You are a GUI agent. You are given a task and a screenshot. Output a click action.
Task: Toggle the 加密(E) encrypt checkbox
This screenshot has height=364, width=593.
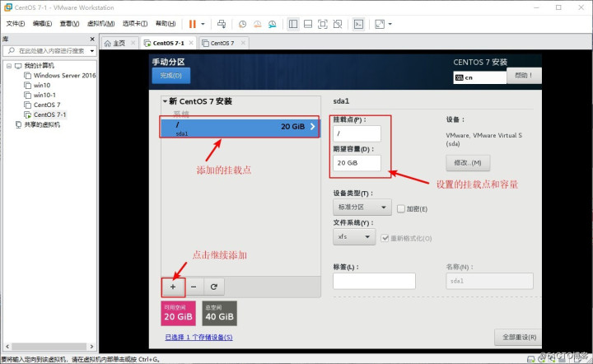click(x=401, y=208)
